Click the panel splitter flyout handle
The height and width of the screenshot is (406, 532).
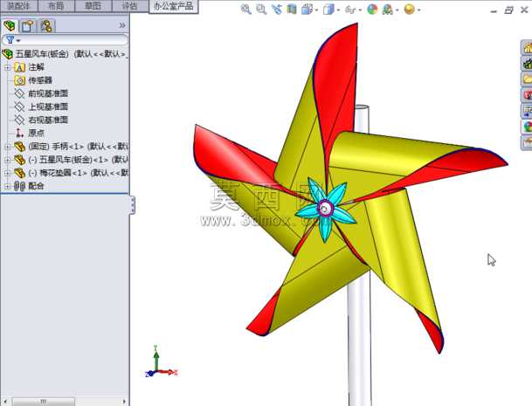pos(133,205)
